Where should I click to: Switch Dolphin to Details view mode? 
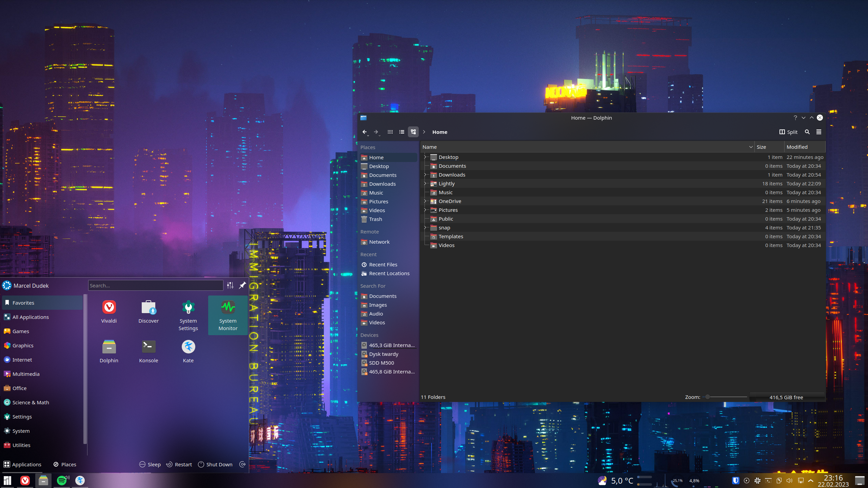click(x=413, y=132)
